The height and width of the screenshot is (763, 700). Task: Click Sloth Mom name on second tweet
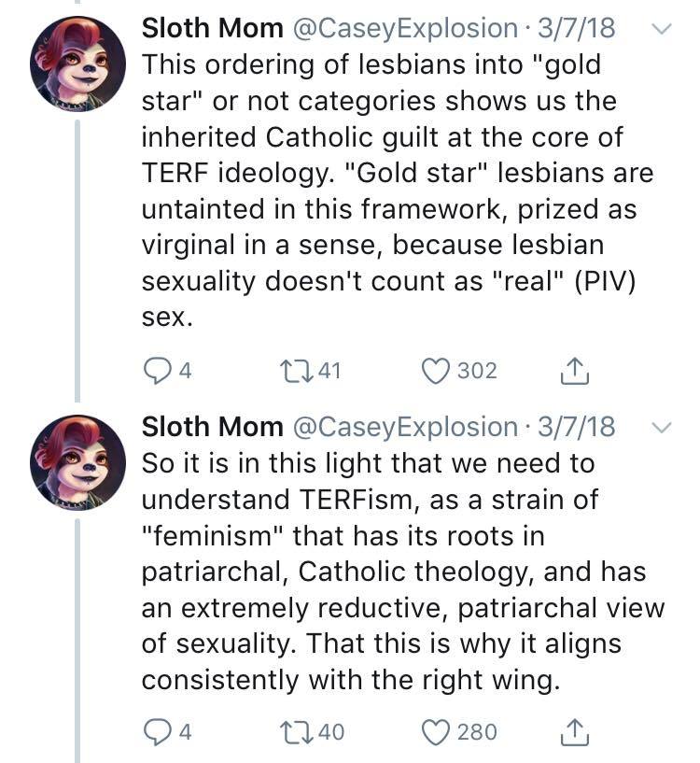click(212, 427)
